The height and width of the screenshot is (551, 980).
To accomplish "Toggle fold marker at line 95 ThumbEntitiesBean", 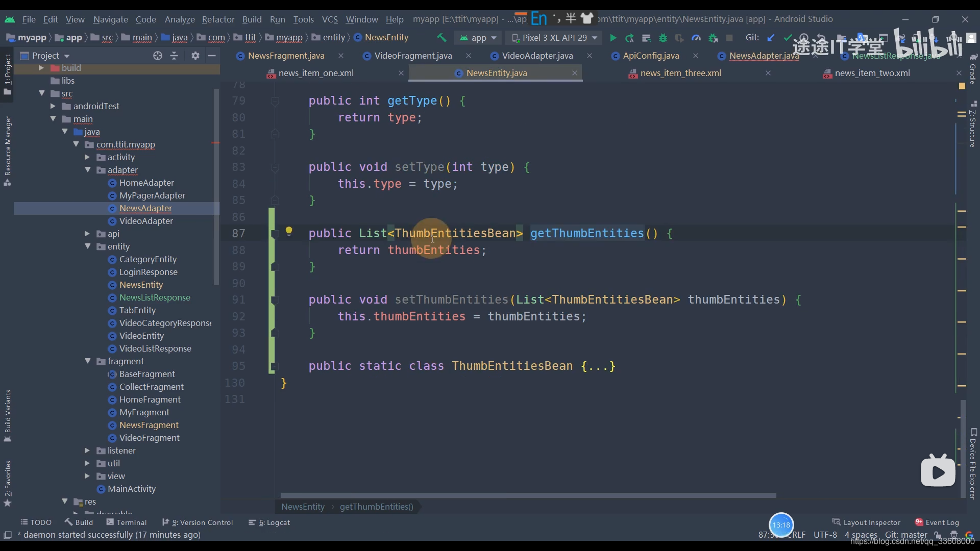I will click(274, 366).
